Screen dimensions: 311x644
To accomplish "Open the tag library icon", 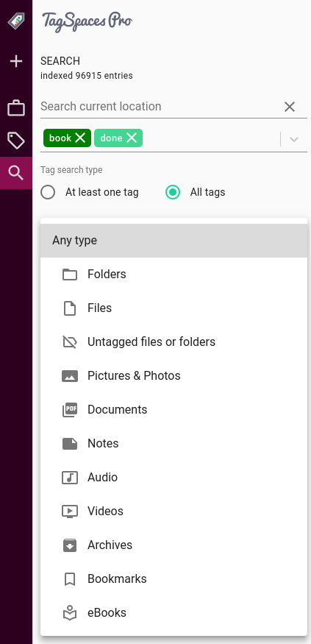I will [x=16, y=141].
